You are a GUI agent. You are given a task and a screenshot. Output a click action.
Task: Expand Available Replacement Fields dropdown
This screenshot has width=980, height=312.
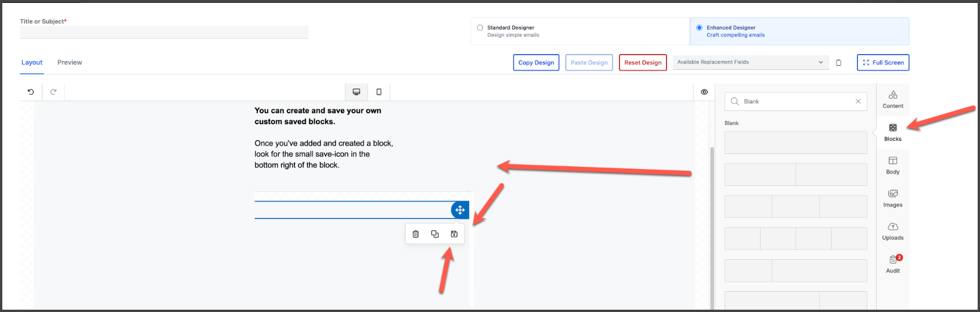[x=750, y=62]
